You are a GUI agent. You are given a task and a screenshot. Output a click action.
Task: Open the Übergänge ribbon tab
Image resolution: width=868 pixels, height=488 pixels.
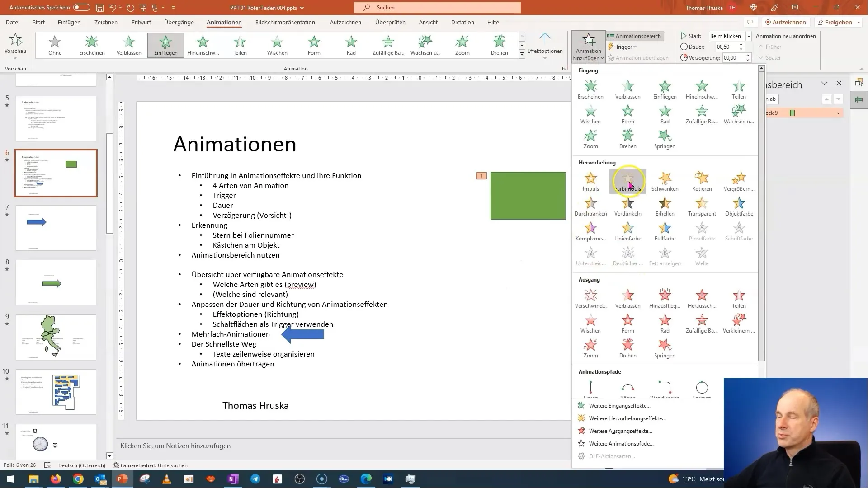(179, 22)
